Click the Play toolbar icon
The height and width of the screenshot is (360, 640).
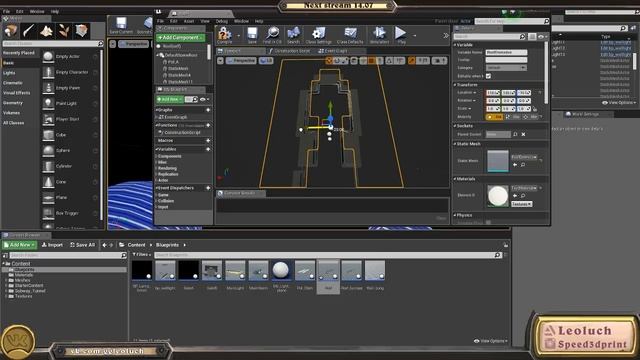click(x=401, y=34)
